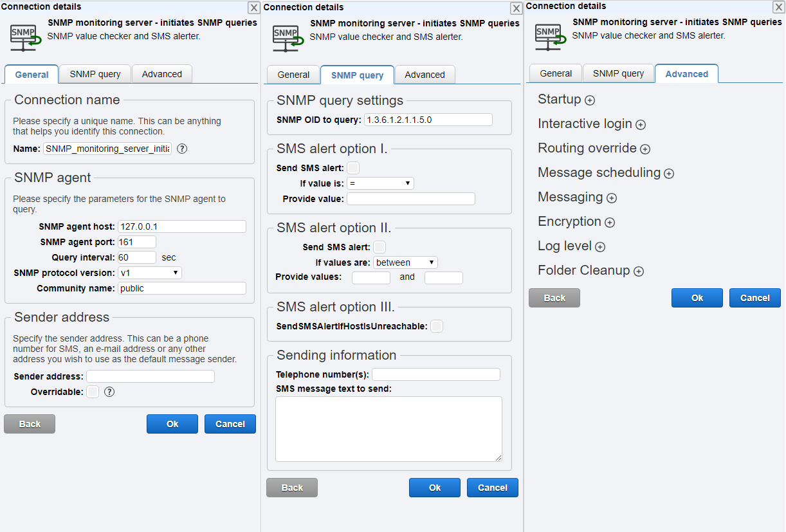Open help for the Connection name field

click(x=181, y=149)
